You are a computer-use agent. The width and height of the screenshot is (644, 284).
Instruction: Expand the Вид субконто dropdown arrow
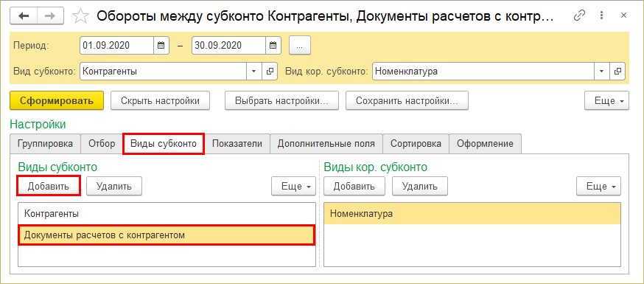[253, 71]
